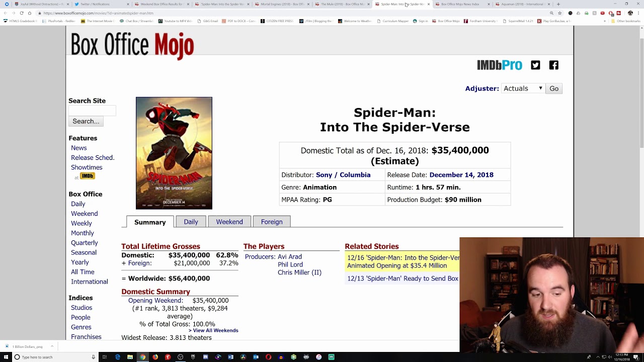Open the December 14, 2018 release date link

point(461,175)
